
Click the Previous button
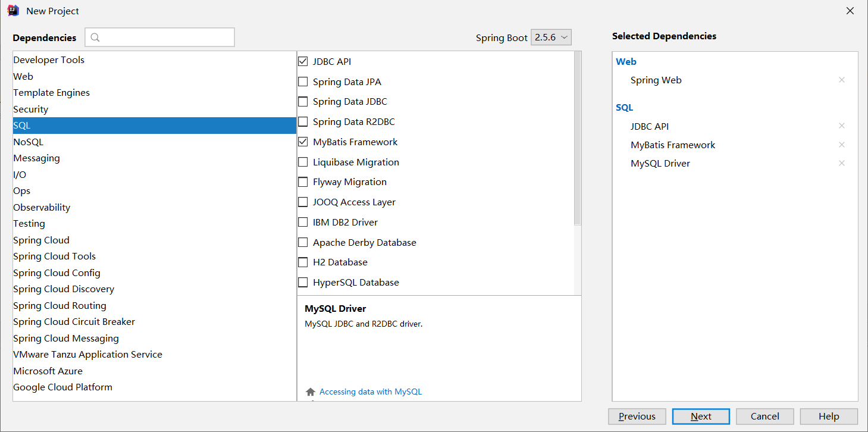pos(637,417)
